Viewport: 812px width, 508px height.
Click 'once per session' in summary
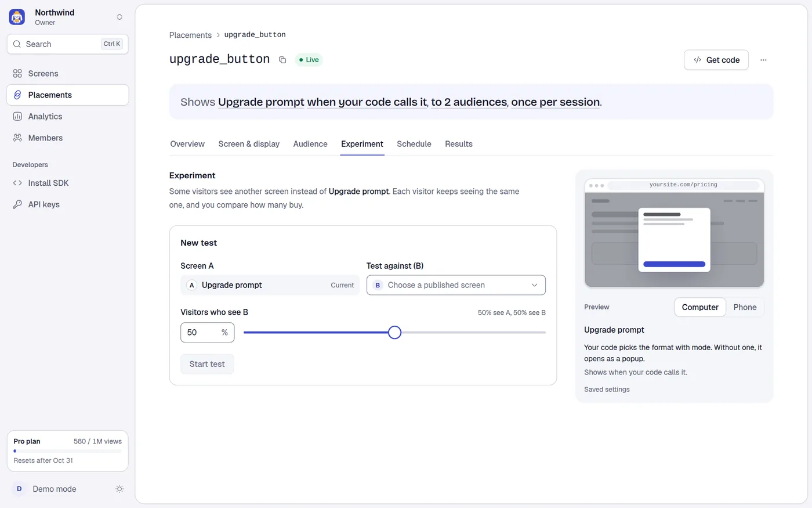coord(556,102)
